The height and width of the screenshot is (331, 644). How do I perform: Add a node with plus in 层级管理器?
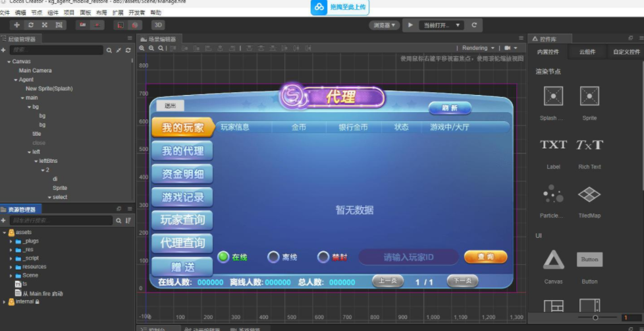click(3, 50)
